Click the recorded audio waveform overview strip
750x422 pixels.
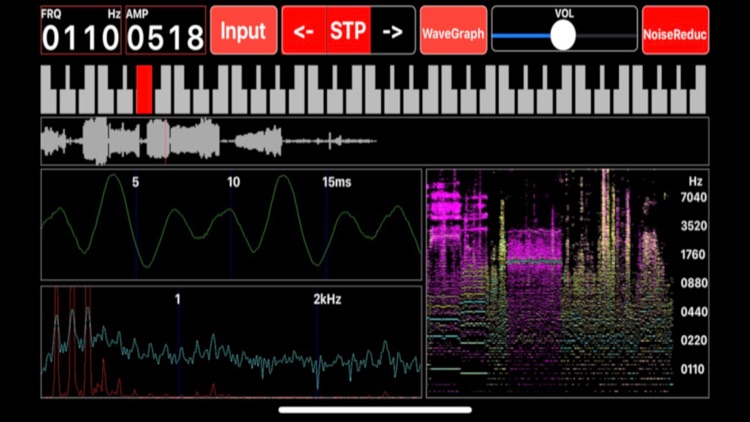tap(375, 141)
